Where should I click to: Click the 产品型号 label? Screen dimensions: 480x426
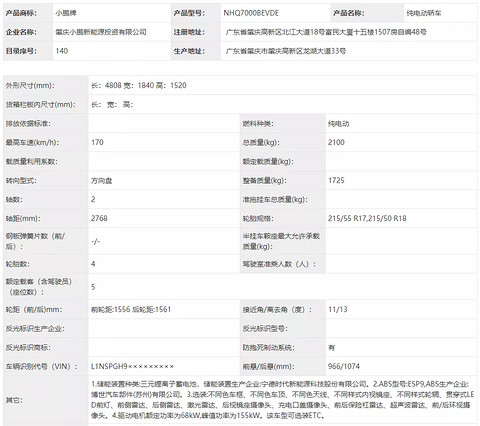[189, 13]
